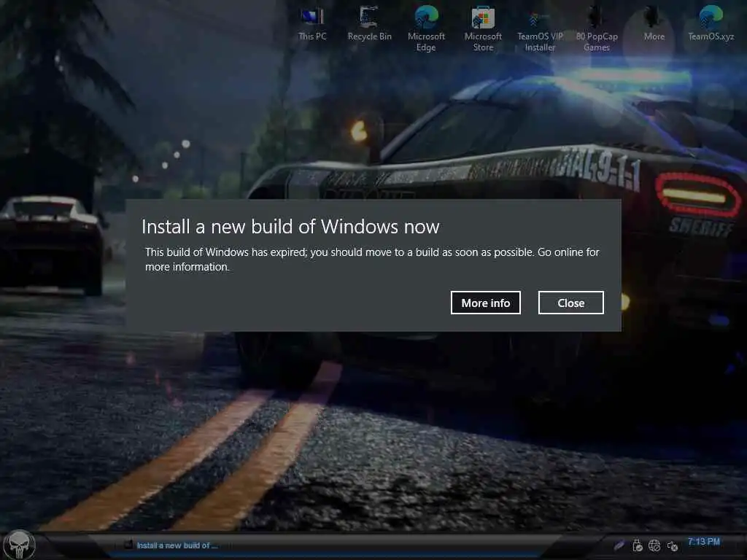The height and width of the screenshot is (560, 747).
Task: Click the safely remove hardware tray icon
Action: [637, 545]
